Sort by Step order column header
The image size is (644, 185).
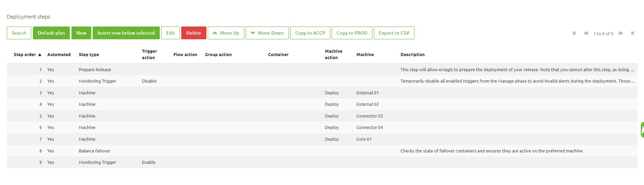(x=27, y=54)
